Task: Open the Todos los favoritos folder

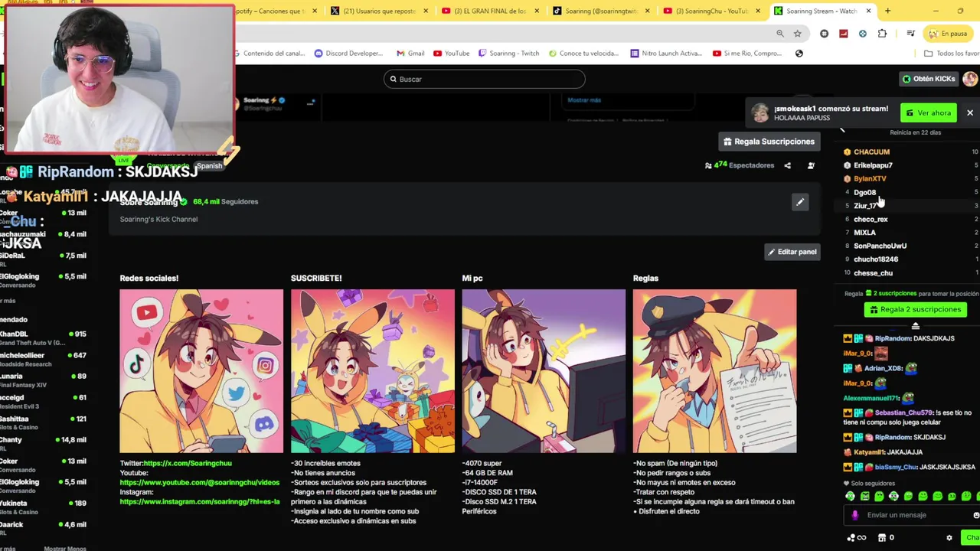Action: coord(952,54)
